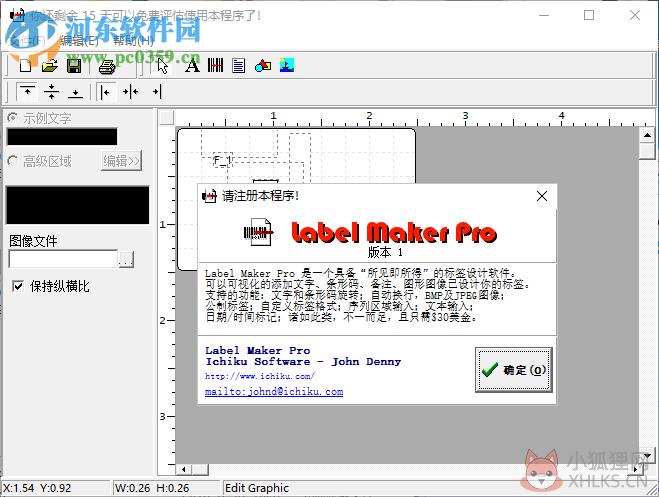
Task: Align objects to vertical middle
Action: 51,92
